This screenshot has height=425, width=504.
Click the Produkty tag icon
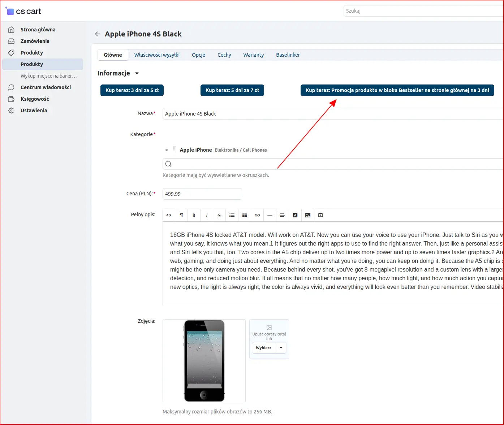11,53
